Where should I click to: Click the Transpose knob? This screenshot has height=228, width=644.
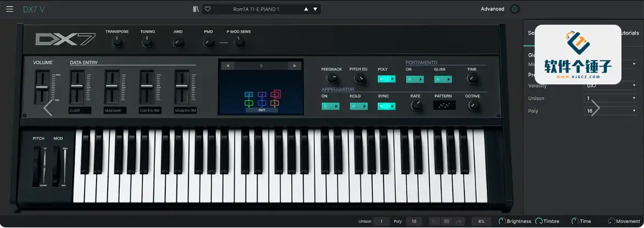coord(118,42)
